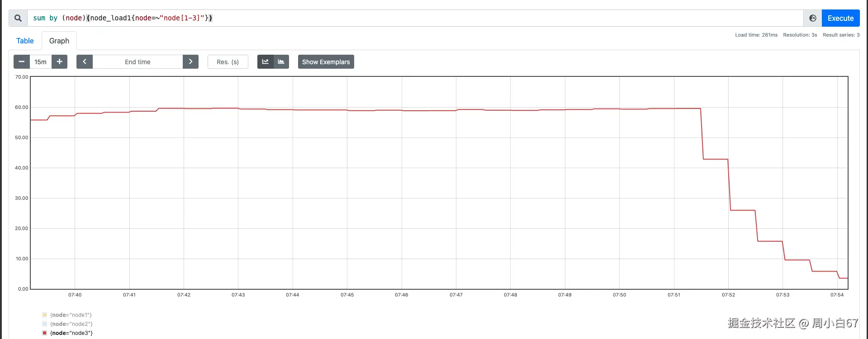Screen dimensions: 868x339
Task: Click the search magnifier icon
Action: (18, 18)
